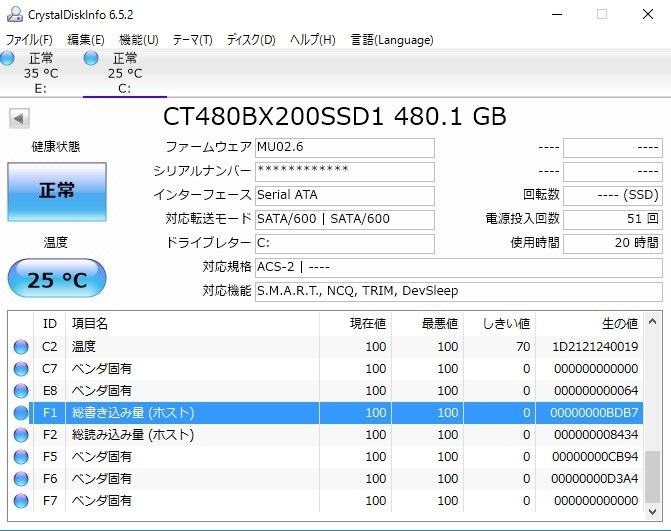Click raw value 000000000064
The width and height of the screenshot is (671, 531).
pos(596,391)
